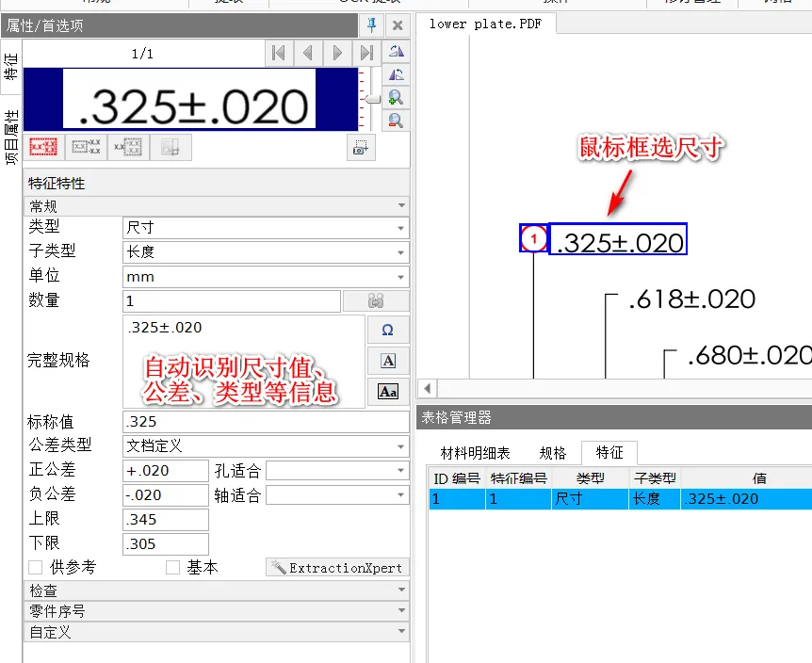Collapse the 常规 section
Screen dimensions: 812x663
click(x=217, y=206)
